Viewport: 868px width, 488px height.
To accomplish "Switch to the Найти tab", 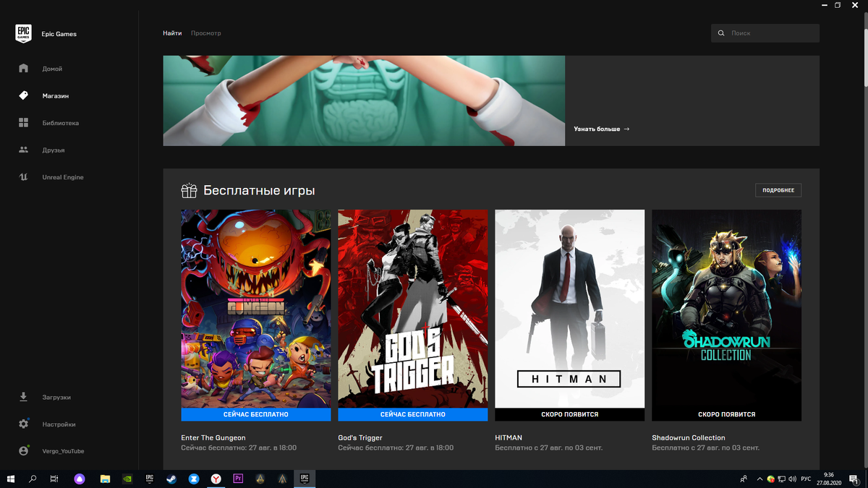I will (x=172, y=33).
